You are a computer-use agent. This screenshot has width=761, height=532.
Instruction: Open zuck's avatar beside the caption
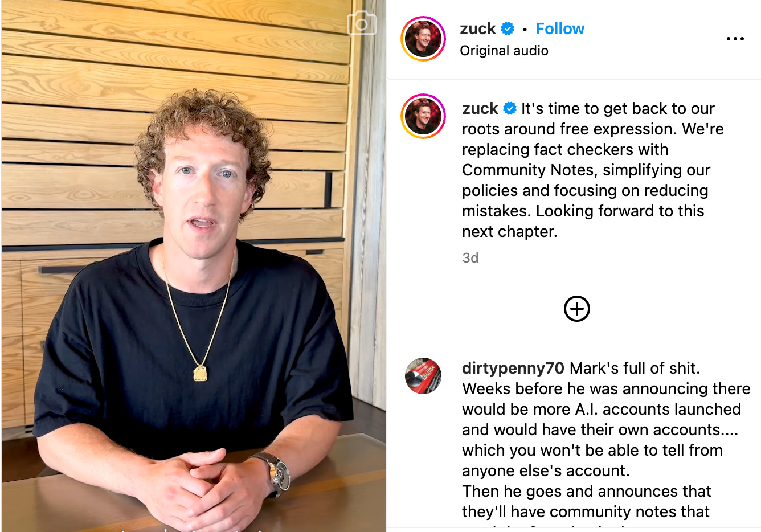pos(423,116)
